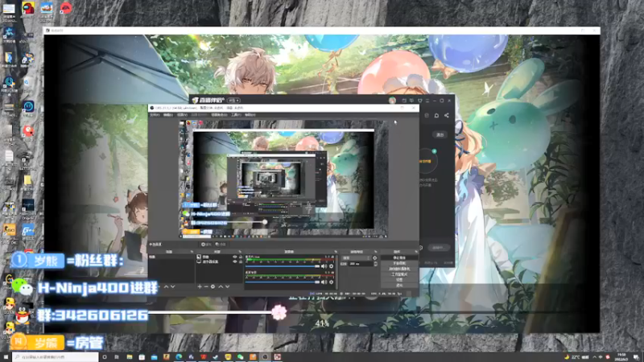Move source up with sources up arrow
The image size is (644, 362).
tap(221, 286)
